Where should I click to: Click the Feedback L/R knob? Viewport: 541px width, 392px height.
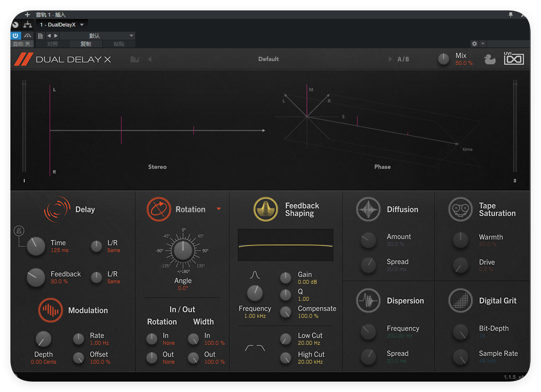click(x=96, y=277)
